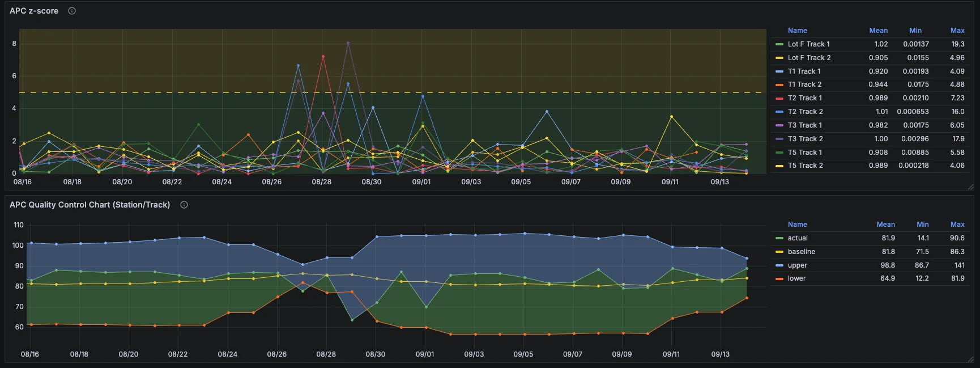
Task: Toggle lower series in control chart legend
Action: [796, 278]
